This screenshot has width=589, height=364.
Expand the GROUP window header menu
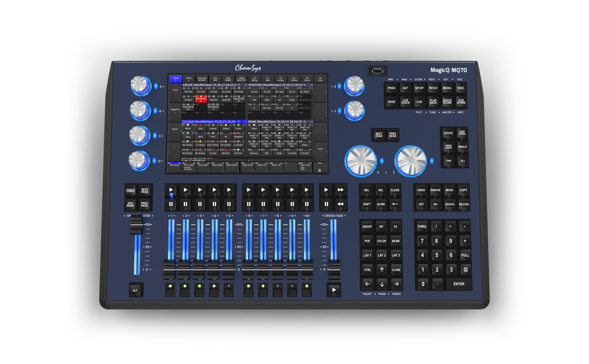(x=239, y=85)
